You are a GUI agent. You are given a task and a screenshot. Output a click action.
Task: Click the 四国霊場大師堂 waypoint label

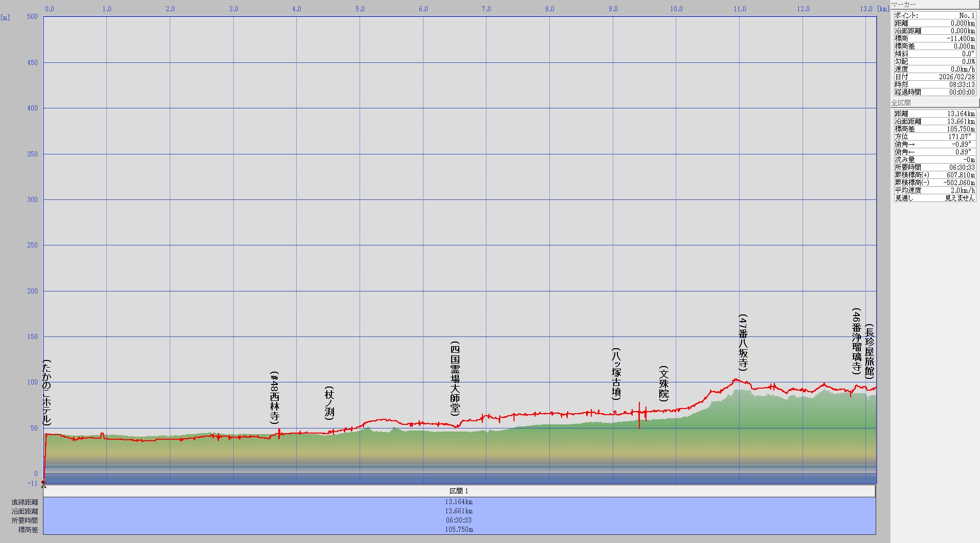tap(455, 378)
